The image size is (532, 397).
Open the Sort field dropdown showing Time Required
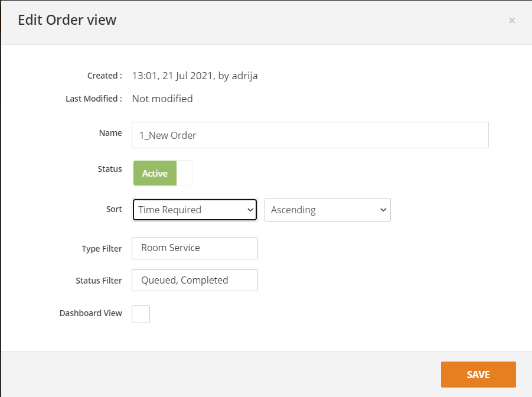pos(194,210)
